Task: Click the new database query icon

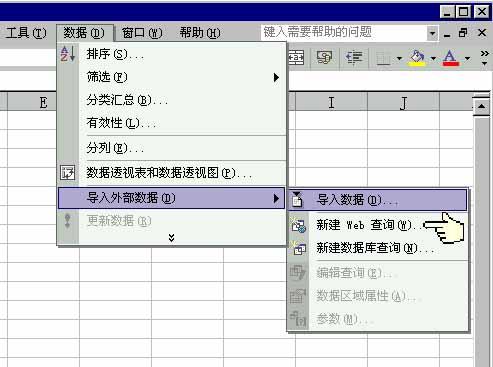Action: click(298, 248)
